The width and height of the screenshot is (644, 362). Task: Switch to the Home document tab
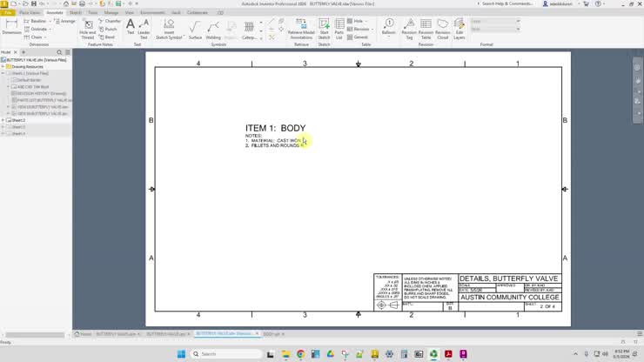(x=84, y=334)
